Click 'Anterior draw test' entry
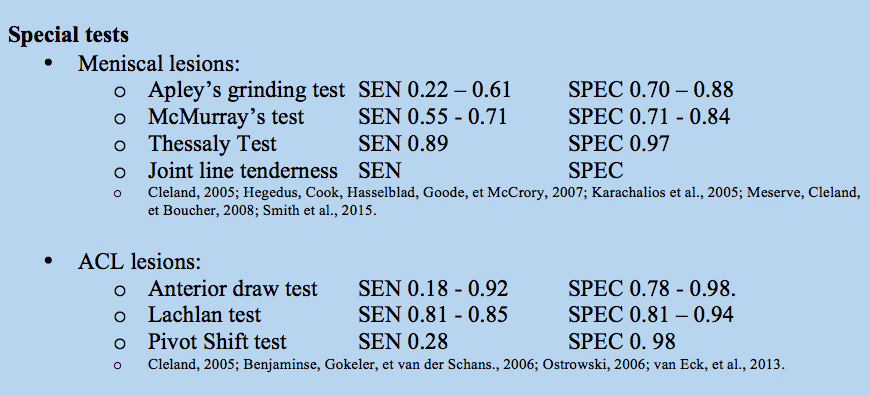The width and height of the screenshot is (870, 396). (x=232, y=289)
